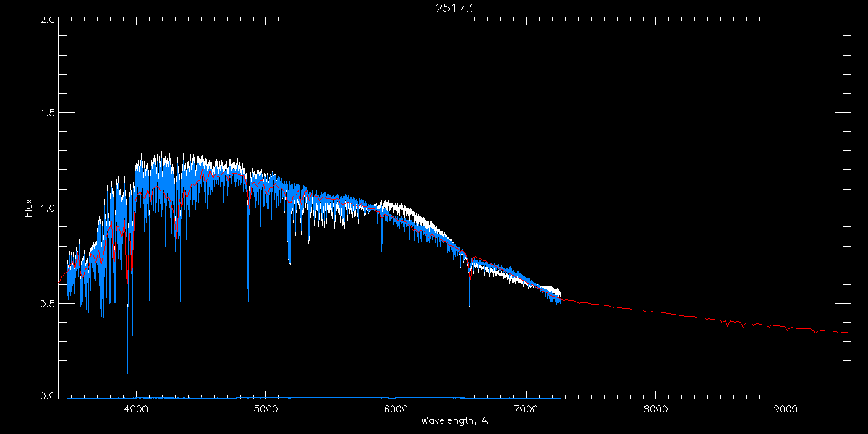Click the plot title 25173
Screen dimensions: 868x434
click(454, 8)
